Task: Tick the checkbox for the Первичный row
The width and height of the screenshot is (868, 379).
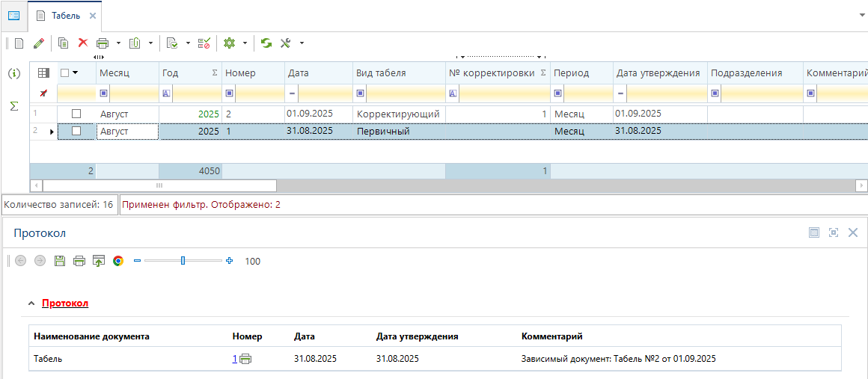Action: [76, 131]
